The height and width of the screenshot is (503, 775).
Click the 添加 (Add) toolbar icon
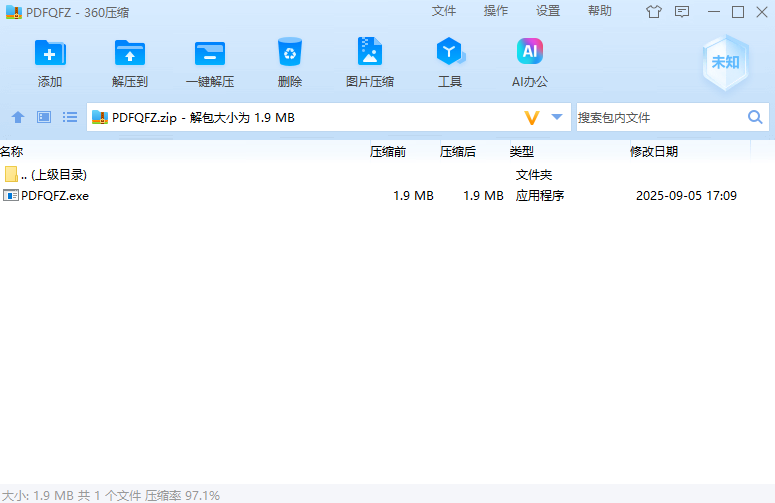(50, 53)
